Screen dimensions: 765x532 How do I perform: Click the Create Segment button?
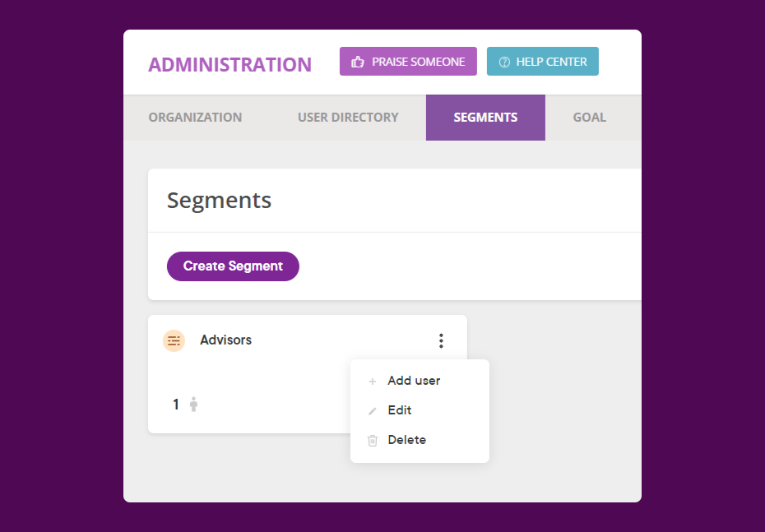pos(233,266)
